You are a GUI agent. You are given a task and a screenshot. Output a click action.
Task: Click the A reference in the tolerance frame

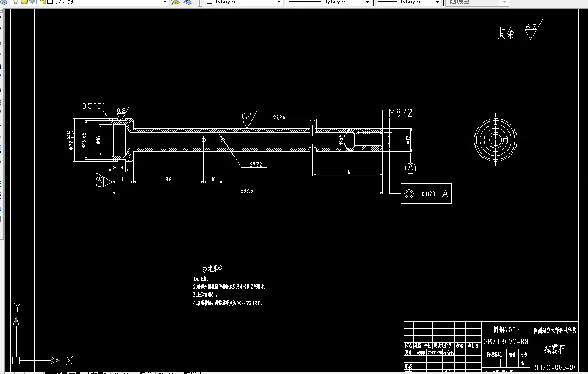[x=445, y=194]
